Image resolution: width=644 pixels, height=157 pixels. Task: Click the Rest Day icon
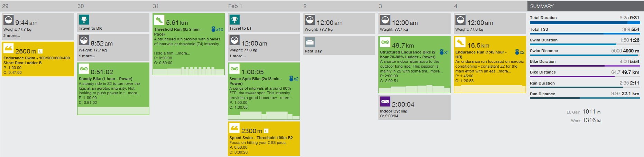point(310,42)
